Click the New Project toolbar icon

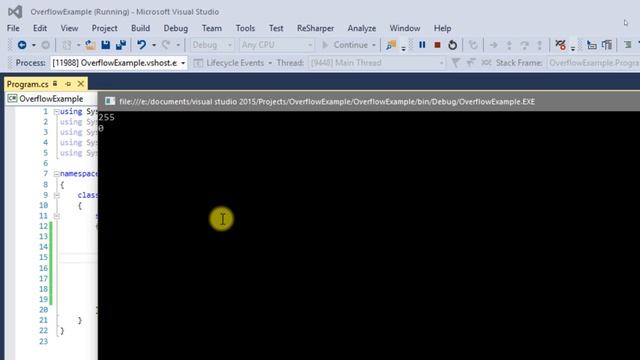tap(67, 45)
